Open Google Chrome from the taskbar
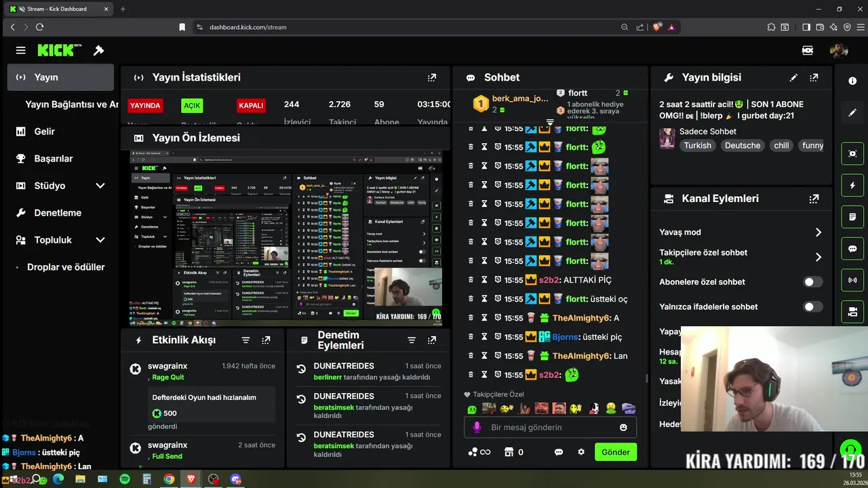 click(169, 479)
